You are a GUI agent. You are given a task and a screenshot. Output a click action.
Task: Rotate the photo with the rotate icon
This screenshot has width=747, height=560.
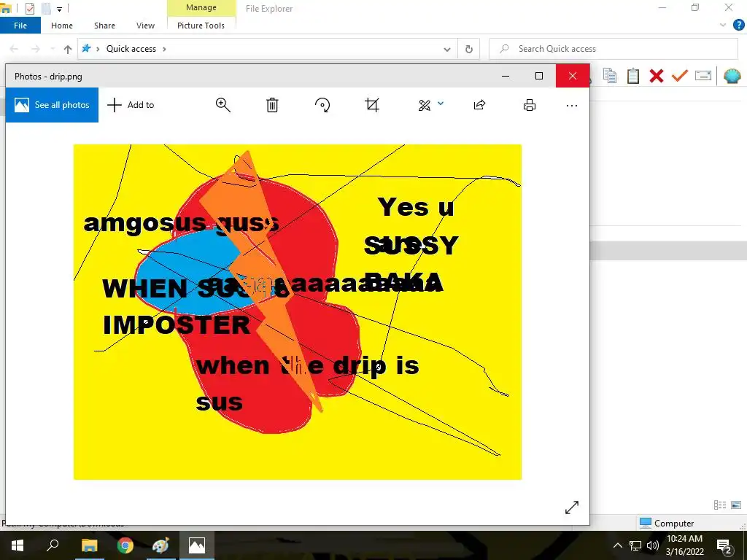(322, 105)
